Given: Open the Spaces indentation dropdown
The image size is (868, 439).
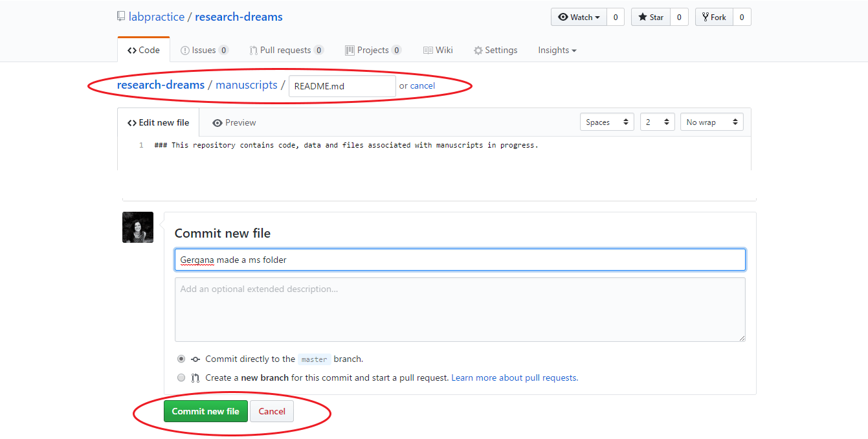Looking at the screenshot, I should (x=606, y=121).
